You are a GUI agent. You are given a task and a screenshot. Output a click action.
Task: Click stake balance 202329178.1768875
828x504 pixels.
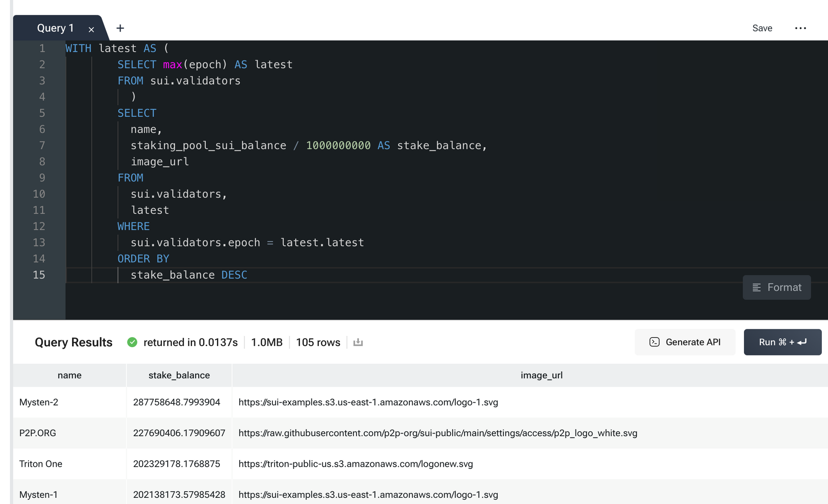coord(177,464)
